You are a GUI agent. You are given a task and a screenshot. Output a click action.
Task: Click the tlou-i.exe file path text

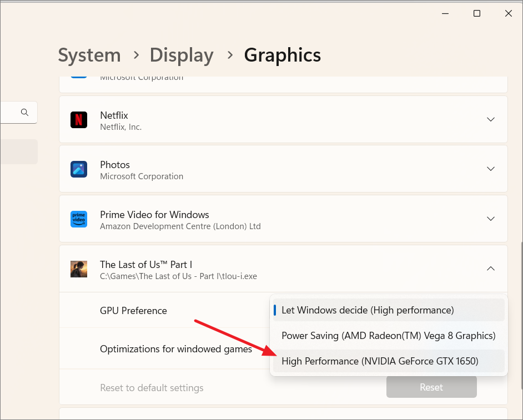[x=178, y=276]
